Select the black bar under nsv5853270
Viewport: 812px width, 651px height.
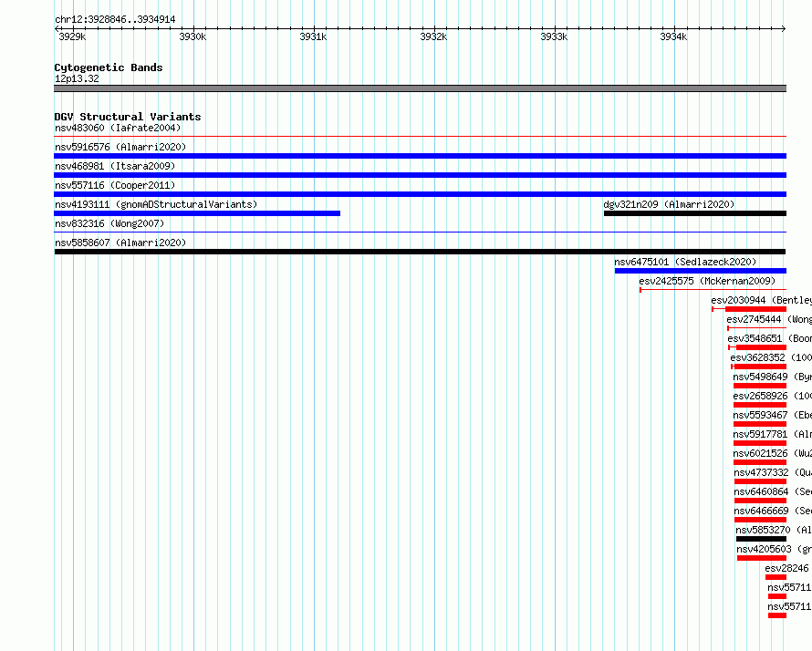coord(761,539)
